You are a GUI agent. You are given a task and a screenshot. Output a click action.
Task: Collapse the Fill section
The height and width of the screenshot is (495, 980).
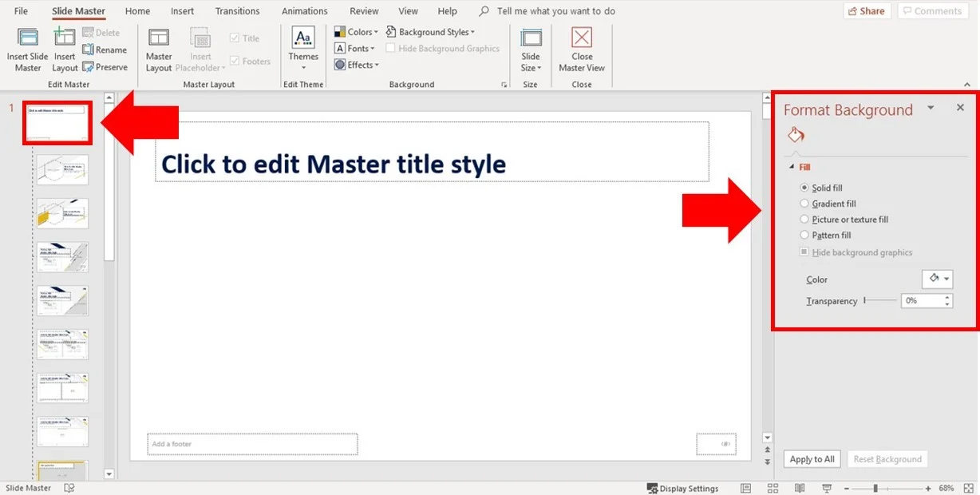(792, 167)
